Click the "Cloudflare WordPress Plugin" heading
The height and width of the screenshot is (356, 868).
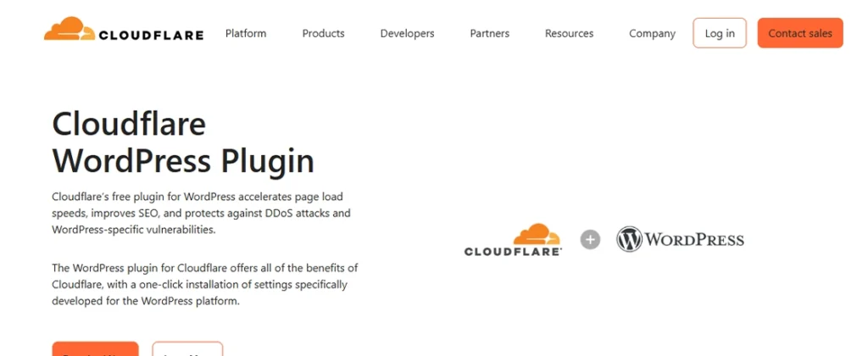[x=183, y=142]
